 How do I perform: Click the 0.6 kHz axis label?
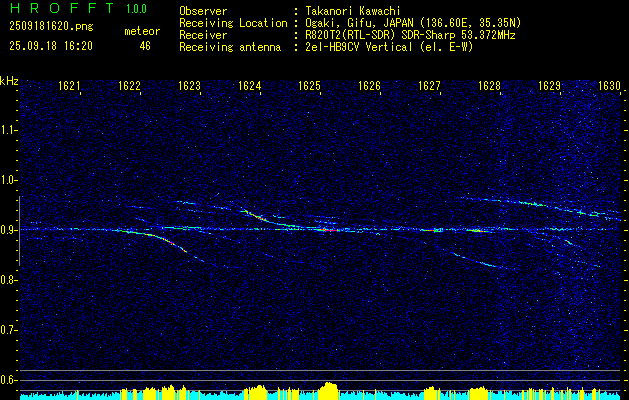click(8, 380)
